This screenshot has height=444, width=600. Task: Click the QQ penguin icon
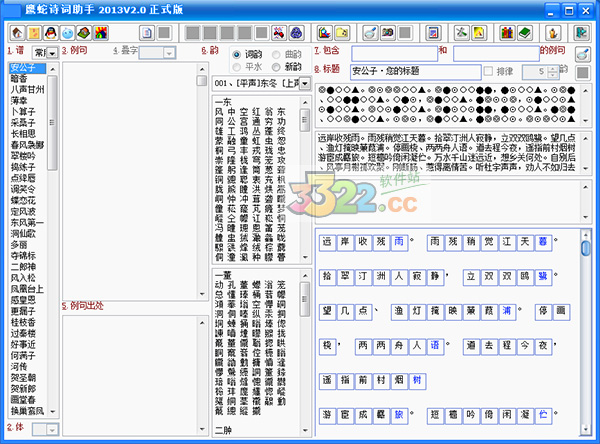click(x=51, y=33)
